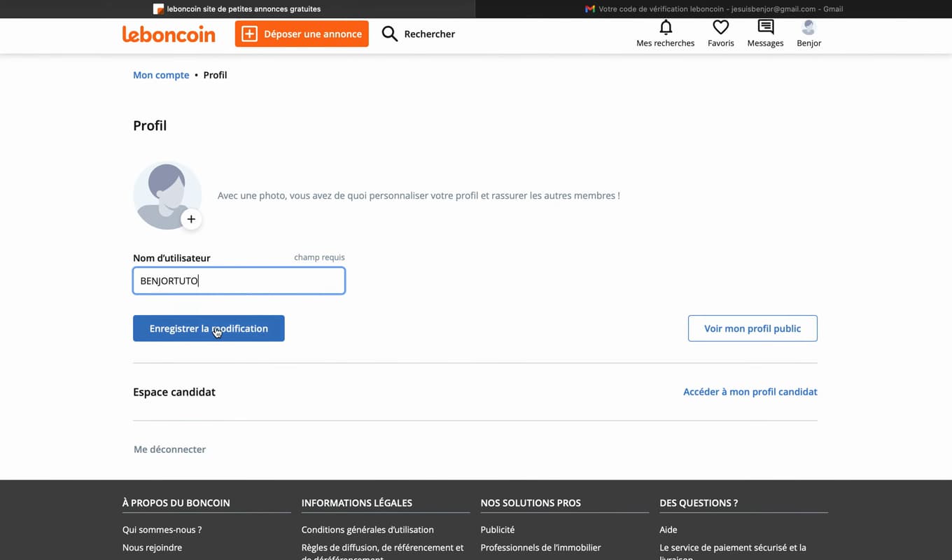Switch to the Gmail verification code tab
This screenshot has width=952, height=560.
click(713, 9)
